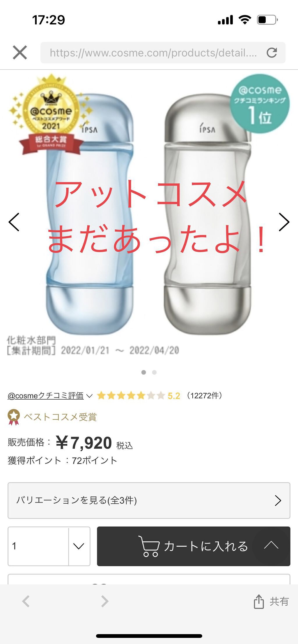Image resolution: width=298 pixels, height=644 pixels.
Task: Go back with browser back arrow
Action: point(26,601)
